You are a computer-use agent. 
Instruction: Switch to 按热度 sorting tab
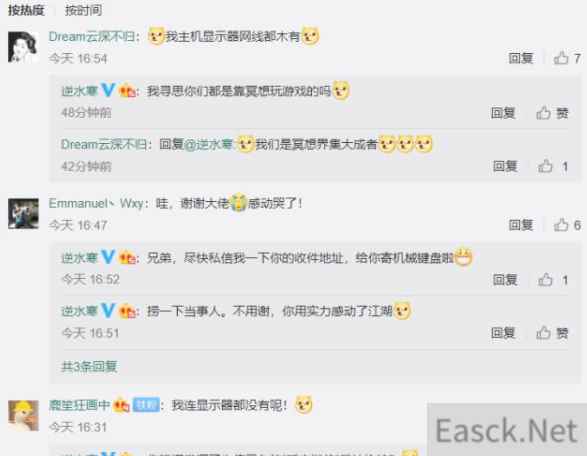tap(26, 10)
